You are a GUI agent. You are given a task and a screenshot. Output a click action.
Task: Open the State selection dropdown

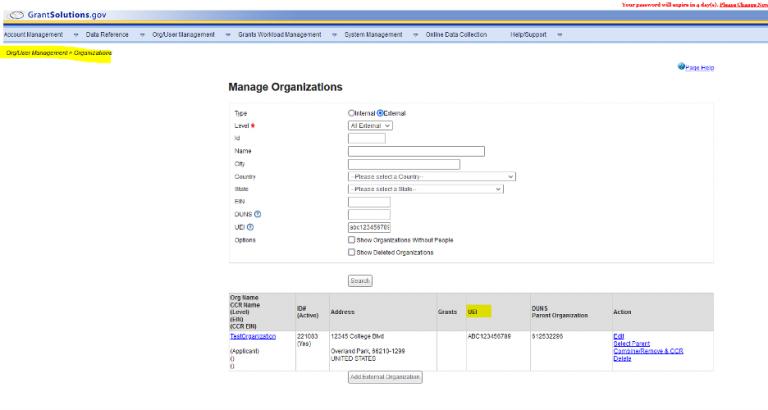[425, 189]
